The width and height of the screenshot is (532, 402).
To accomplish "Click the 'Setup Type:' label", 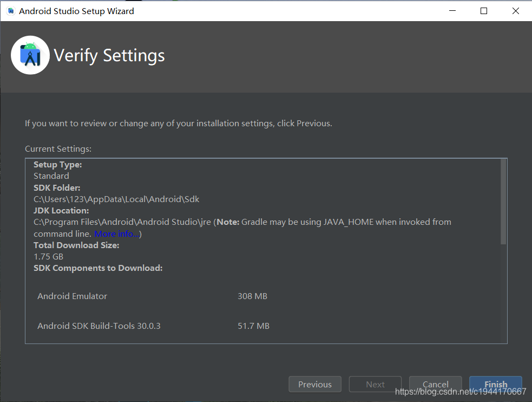I will [x=58, y=165].
